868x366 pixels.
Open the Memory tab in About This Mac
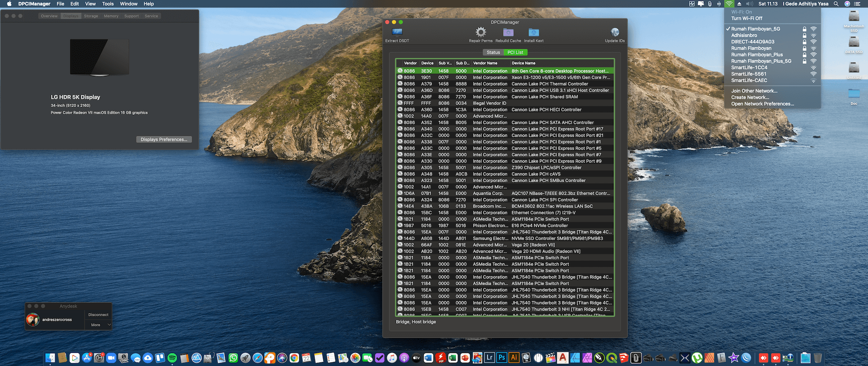(x=111, y=16)
